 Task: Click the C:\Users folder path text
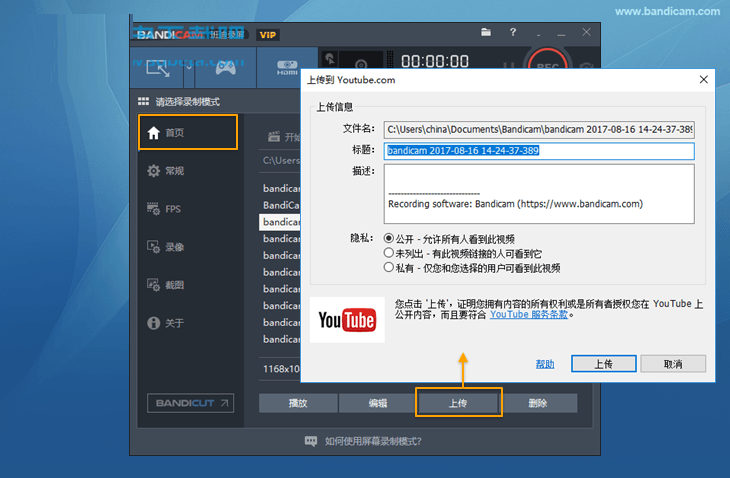282,161
